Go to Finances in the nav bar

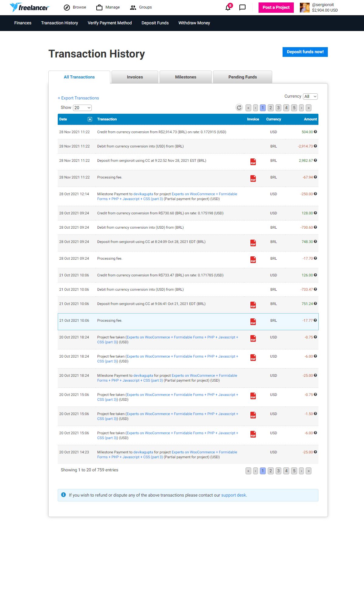(23, 23)
